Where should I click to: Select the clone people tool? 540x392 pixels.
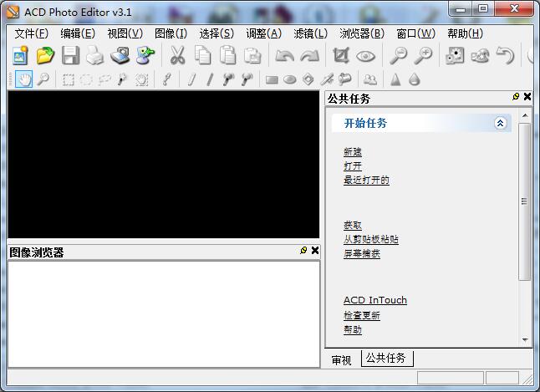[370, 80]
